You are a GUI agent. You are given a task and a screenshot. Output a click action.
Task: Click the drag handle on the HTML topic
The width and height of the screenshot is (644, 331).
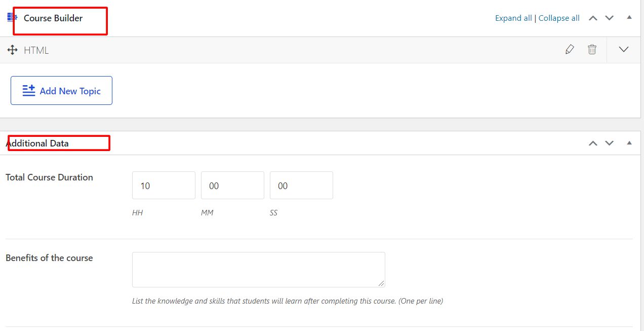click(x=13, y=50)
